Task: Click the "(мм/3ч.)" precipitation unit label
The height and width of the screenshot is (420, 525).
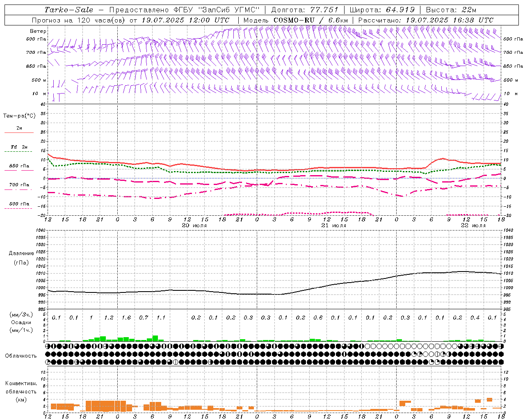Action: (x=21, y=315)
